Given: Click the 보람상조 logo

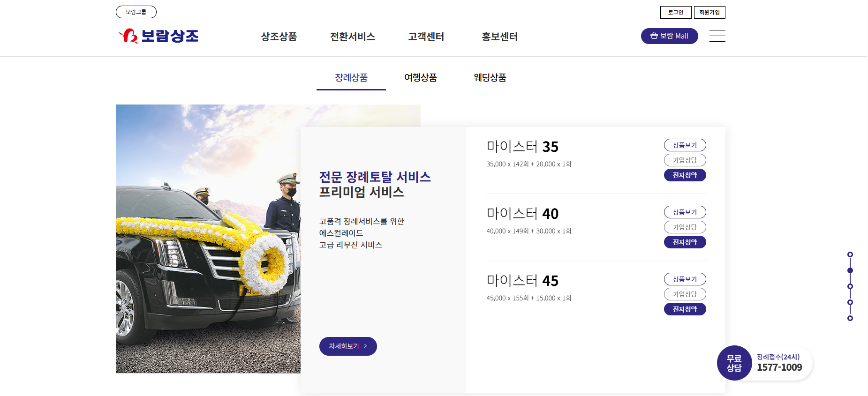Looking at the screenshot, I should (159, 36).
